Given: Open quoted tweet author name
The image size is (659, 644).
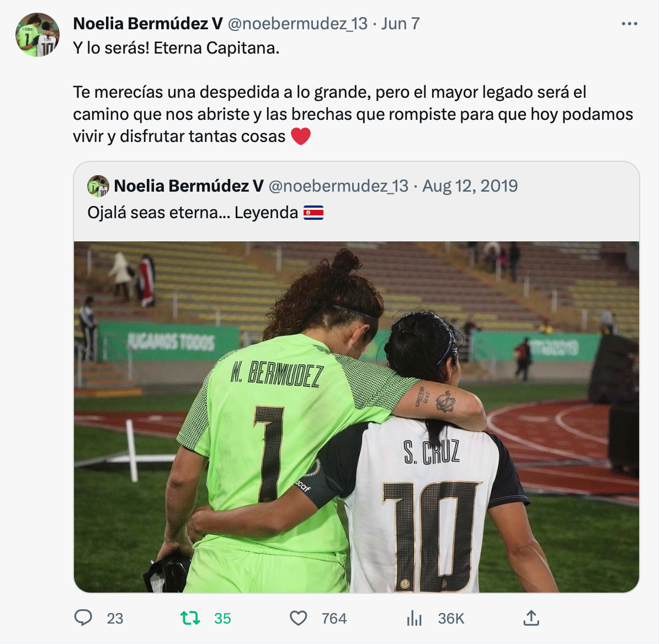Looking at the screenshot, I should point(189,186).
